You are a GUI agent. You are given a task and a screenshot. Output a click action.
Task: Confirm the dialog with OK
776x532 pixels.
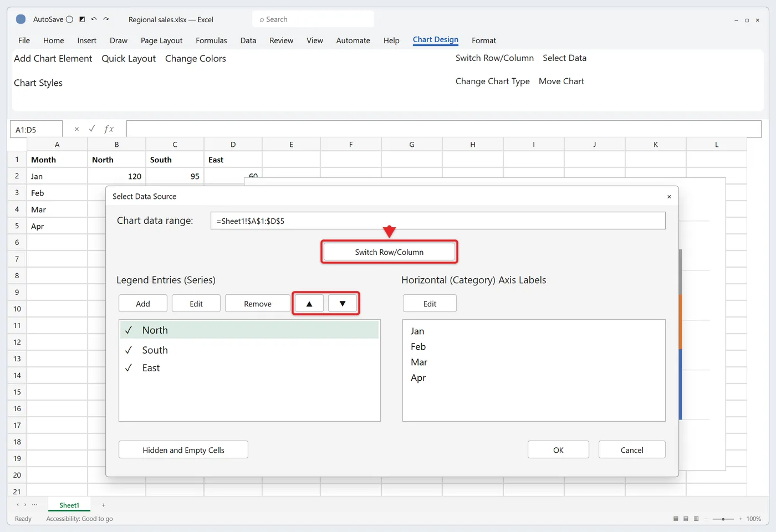pos(558,450)
